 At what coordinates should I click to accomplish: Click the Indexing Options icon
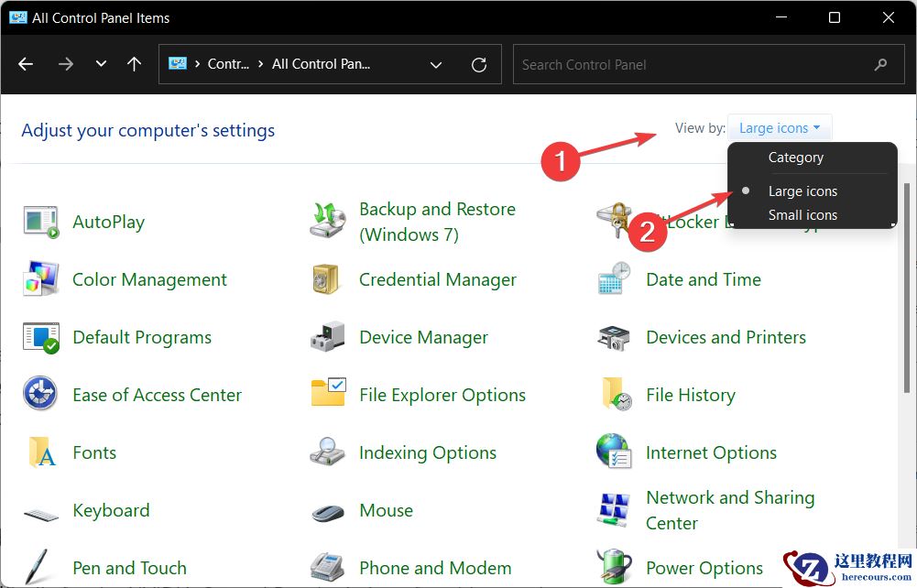327,453
